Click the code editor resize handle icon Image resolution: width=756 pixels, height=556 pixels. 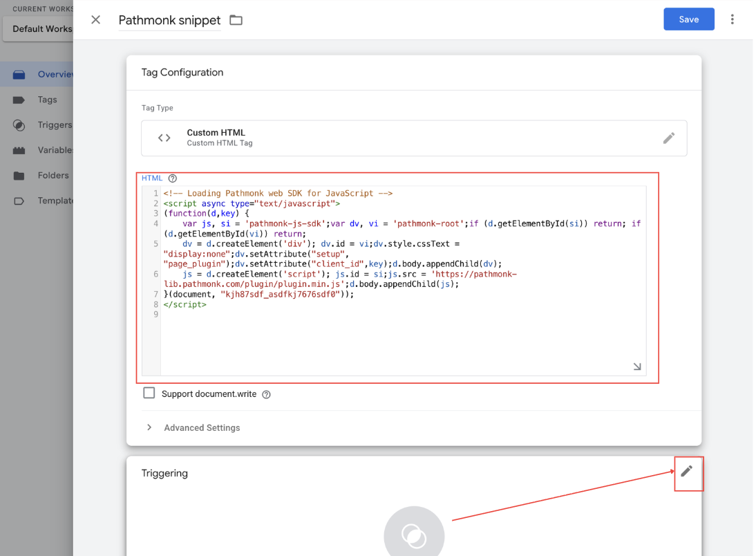pyautogui.click(x=637, y=367)
